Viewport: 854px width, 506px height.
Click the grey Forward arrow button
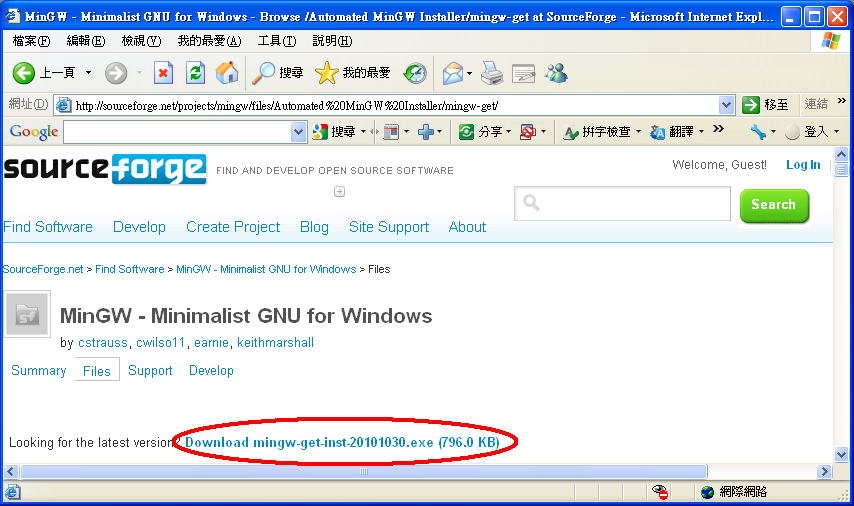116,72
